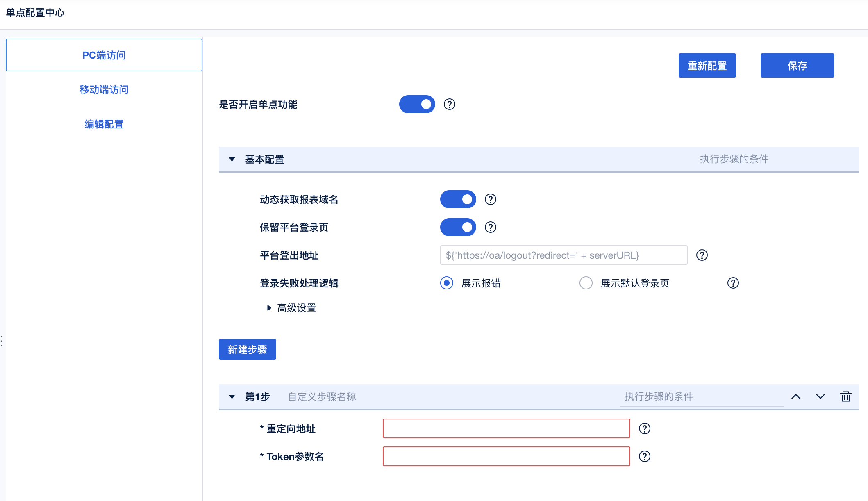Open 编辑配置 tab
Screen dimensions: 868x501
[104, 124]
